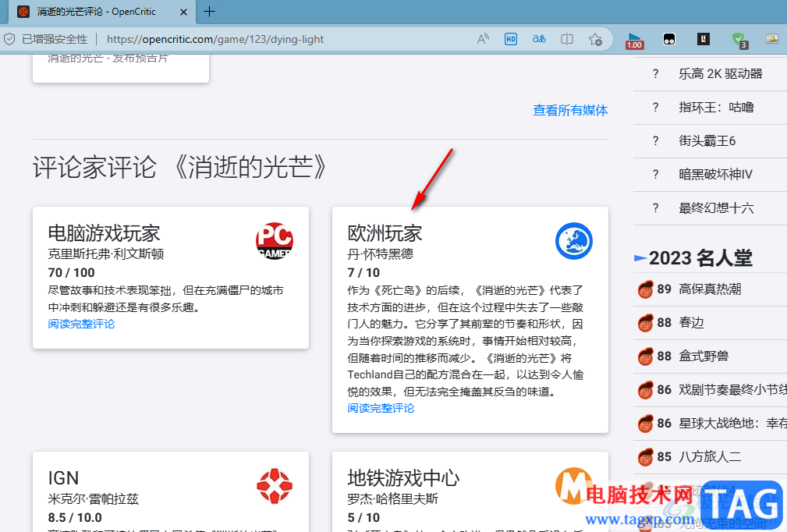This screenshot has width=787, height=532.
Task: Read full review under 电脑游戏玩家
Action: [x=81, y=324]
